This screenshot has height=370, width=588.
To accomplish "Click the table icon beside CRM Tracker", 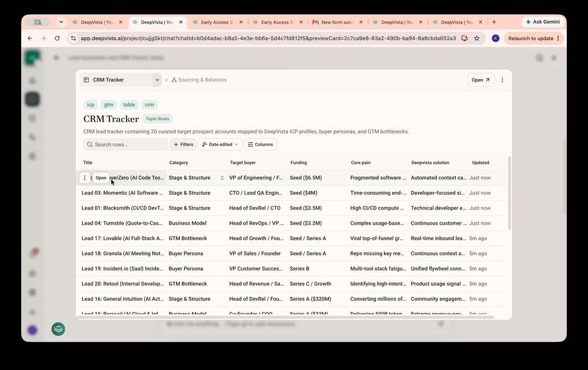I will click(86, 80).
